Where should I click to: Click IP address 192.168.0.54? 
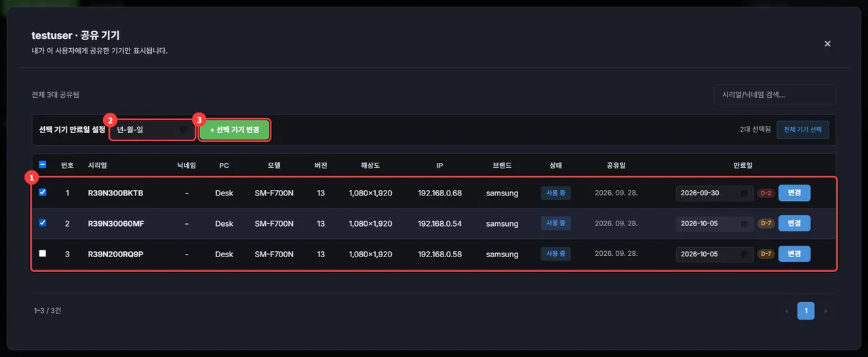click(439, 224)
